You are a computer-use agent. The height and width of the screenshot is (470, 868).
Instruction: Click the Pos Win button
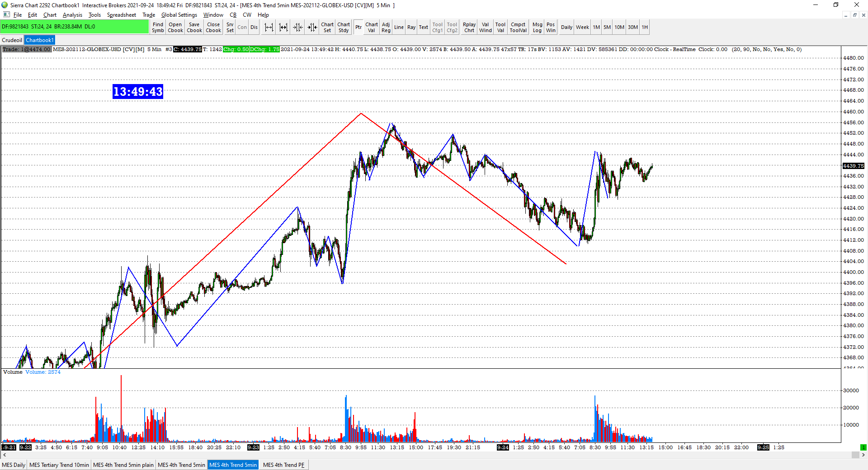point(551,28)
